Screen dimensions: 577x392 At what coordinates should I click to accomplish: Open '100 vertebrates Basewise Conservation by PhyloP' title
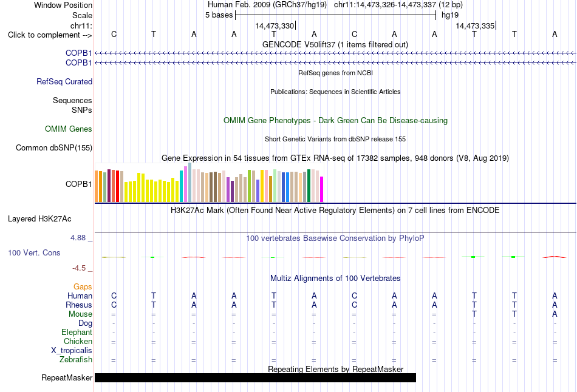[335, 238]
